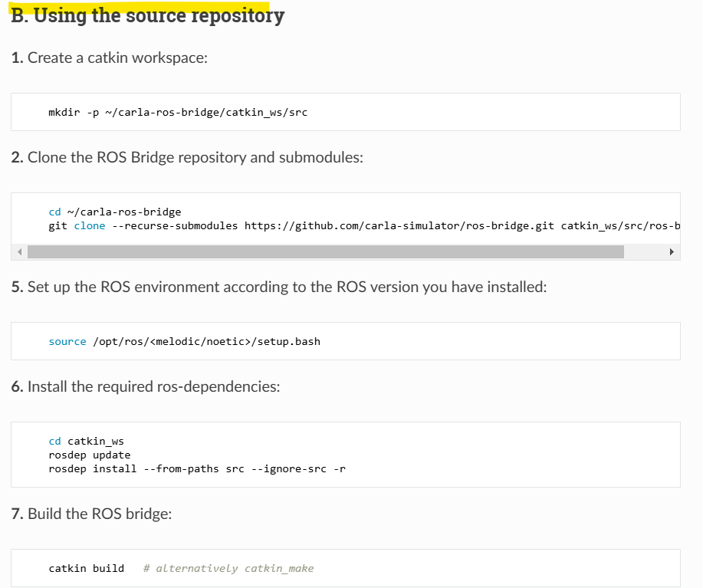Click the blue 'source' keyword
This screenshot has width=703, height=588.
[67, 341]
